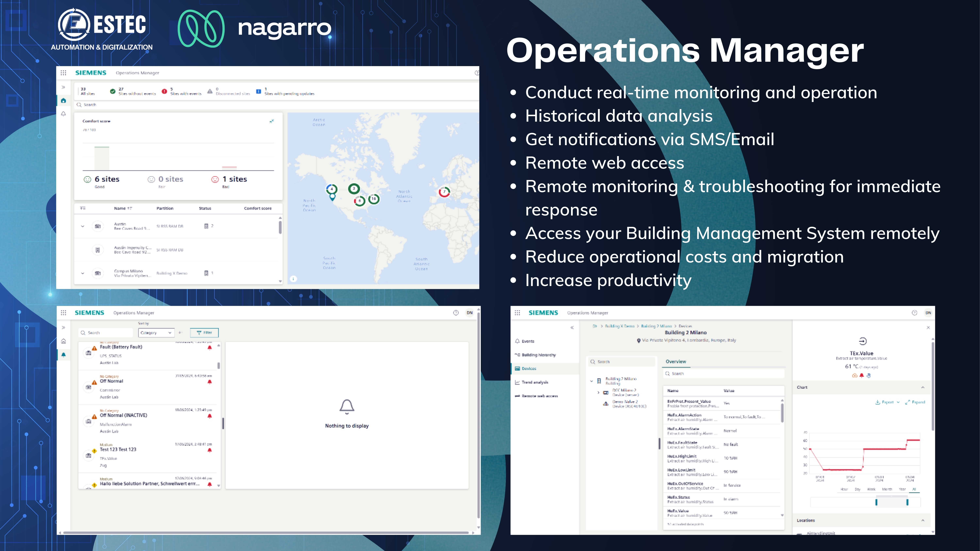Select the home icon in the dashboard sidebar
Image resolution: width=980 pixels, height=551 pixels.
[64, 101]
